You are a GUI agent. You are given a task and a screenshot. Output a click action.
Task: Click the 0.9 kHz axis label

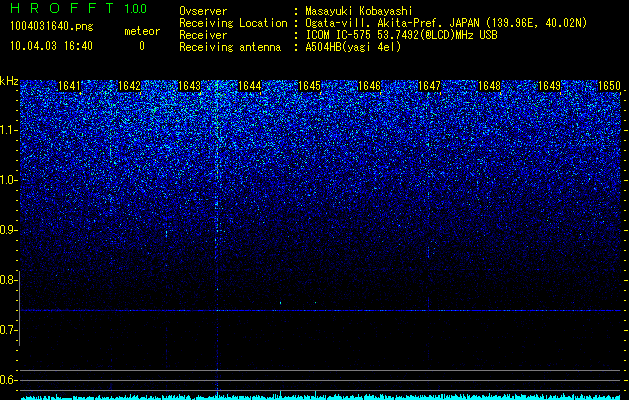[8, 230]
